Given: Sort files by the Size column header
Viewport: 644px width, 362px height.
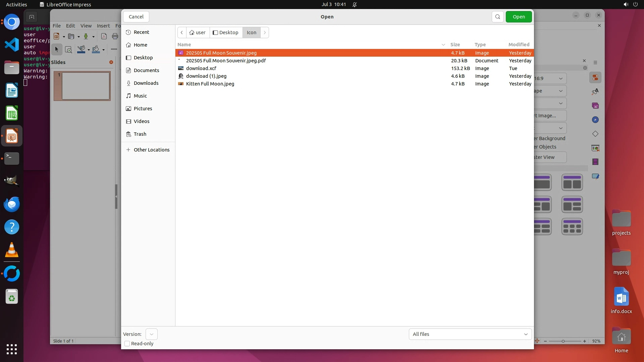Looking at the screenshot, I should pyautogui.click(x=455, y=45).
